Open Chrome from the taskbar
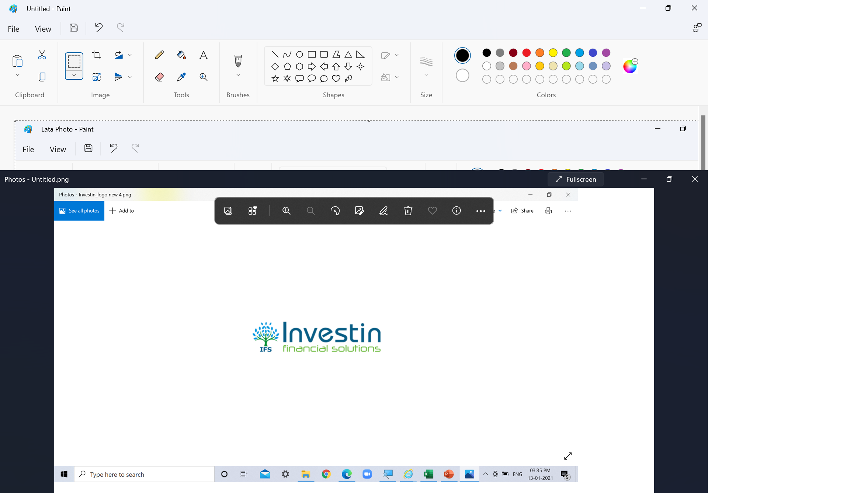Viewport: 868px width, 493px height. pyautogui.click(x=326, y=474)
